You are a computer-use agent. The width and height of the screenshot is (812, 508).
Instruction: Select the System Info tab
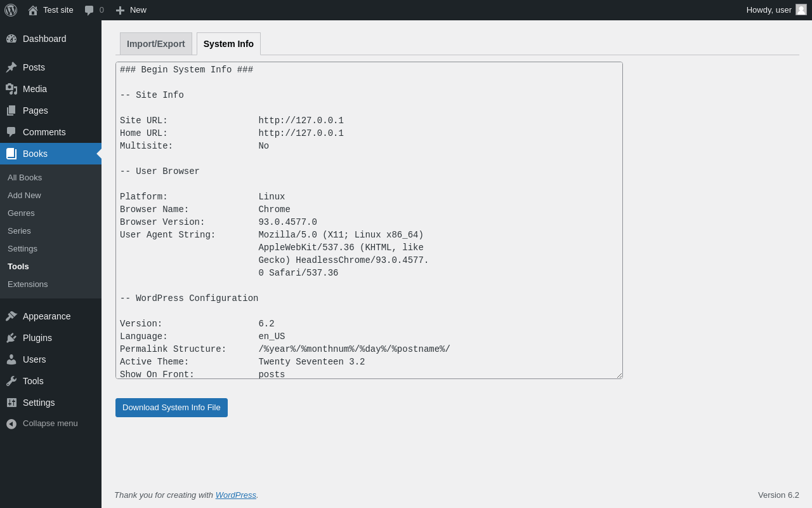pyautogui.click(x=228, y=44)
